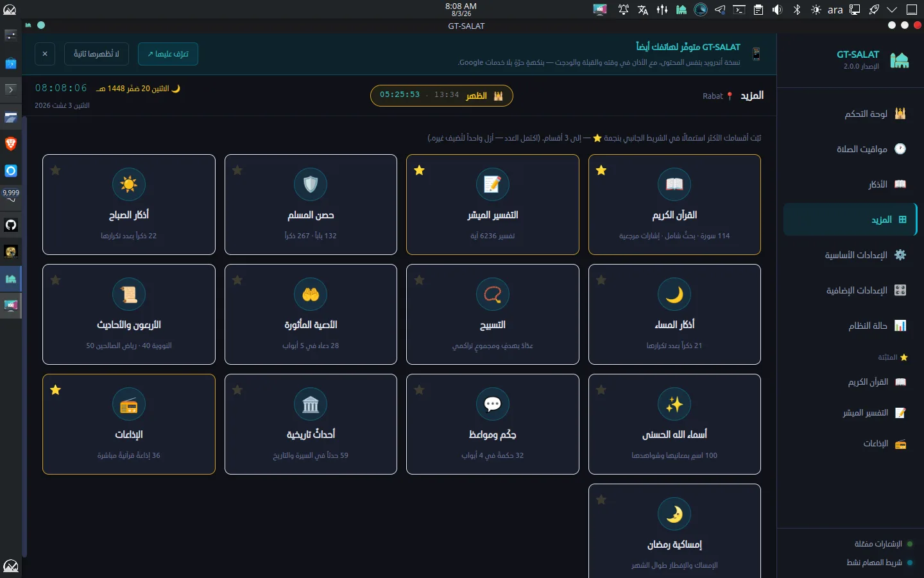Viewport: 924px width, 578px height.
Task: Pin أذكار الصباح with its star
Action: pos(56,170)
